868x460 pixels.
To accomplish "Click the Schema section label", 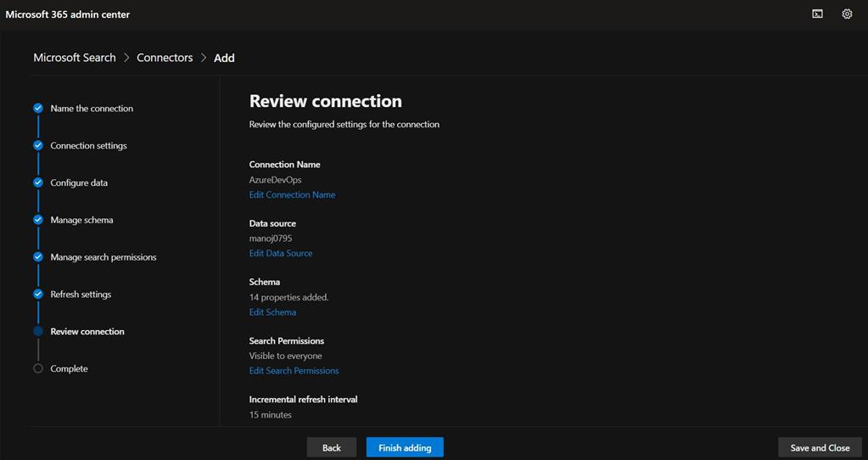I will (x=265, y=282).
